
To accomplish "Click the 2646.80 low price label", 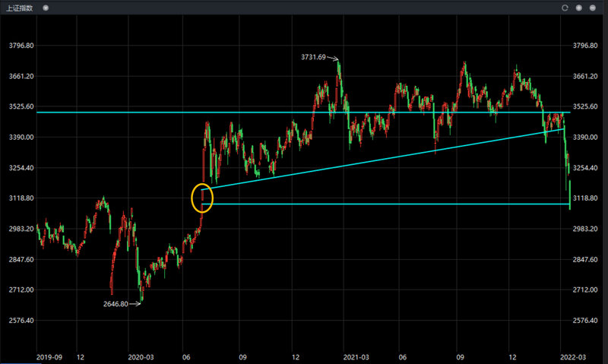I will pyautogui.click(x=118, y=304).
